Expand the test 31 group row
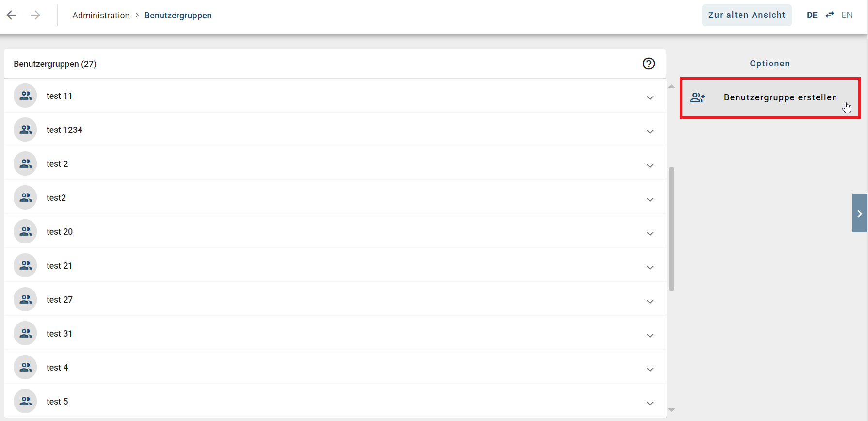 click(x=650, y=335)
